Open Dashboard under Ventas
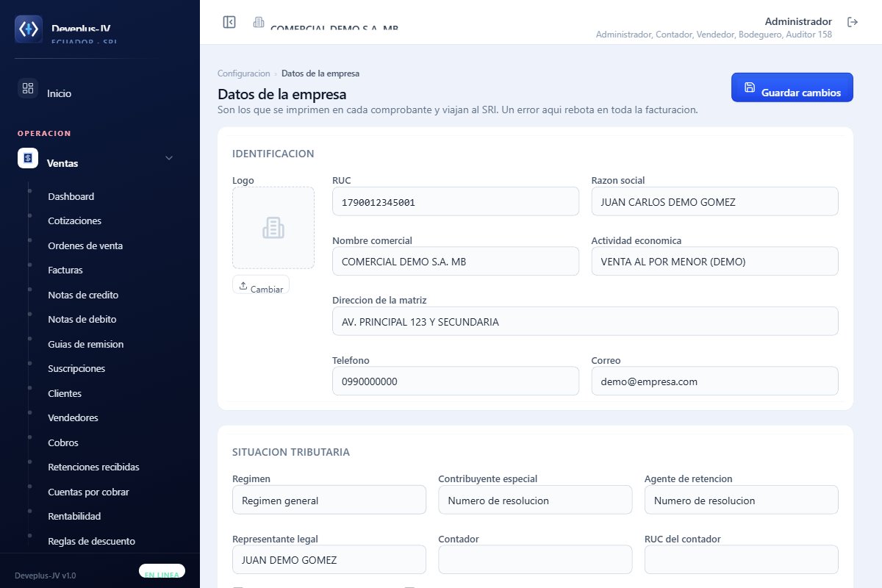This screenshot has width=882, height=588. 71,196
